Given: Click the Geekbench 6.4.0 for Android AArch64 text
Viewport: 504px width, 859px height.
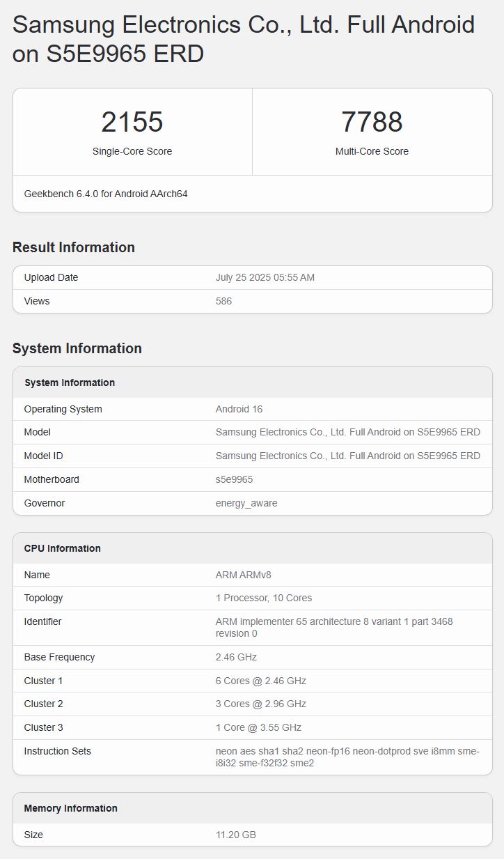Looking at the screenshot, I should click(x=106, y=194).
